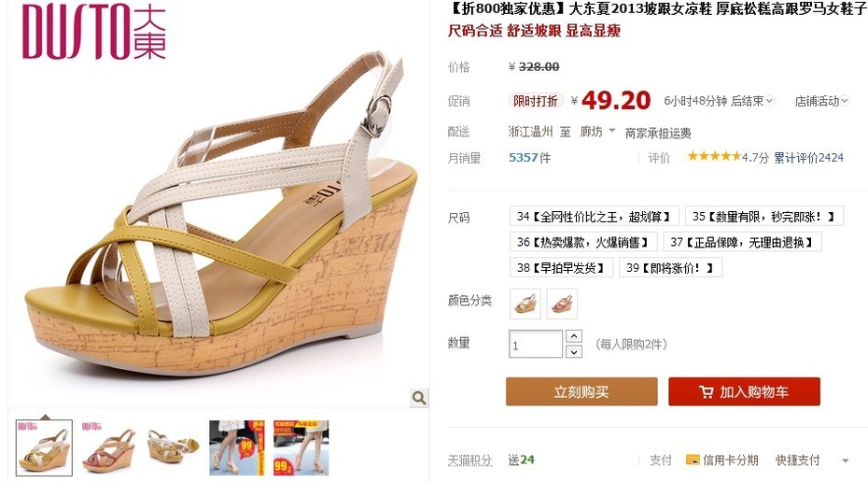Open the 累计评价2424 reviews link

click(x=809, y=158)
